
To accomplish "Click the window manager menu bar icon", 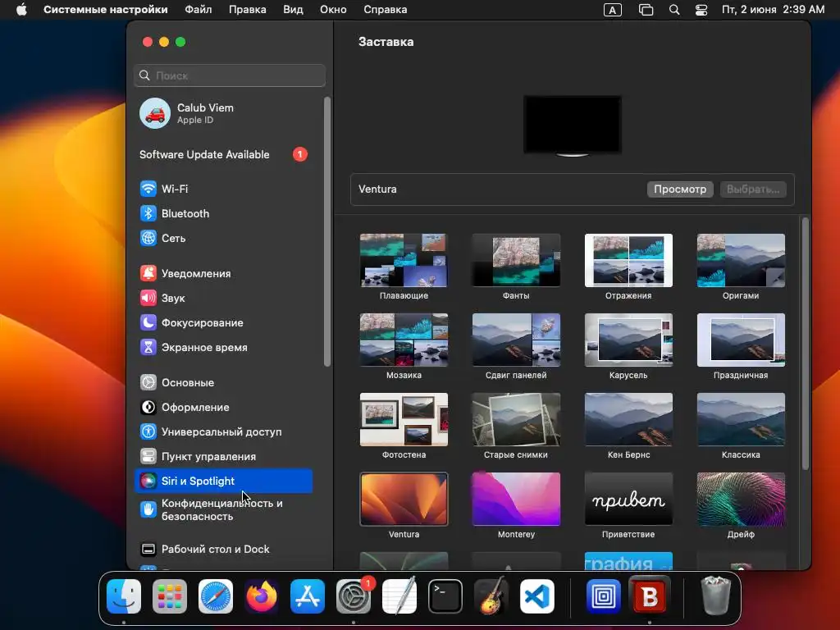I will [x=646, y=10].
